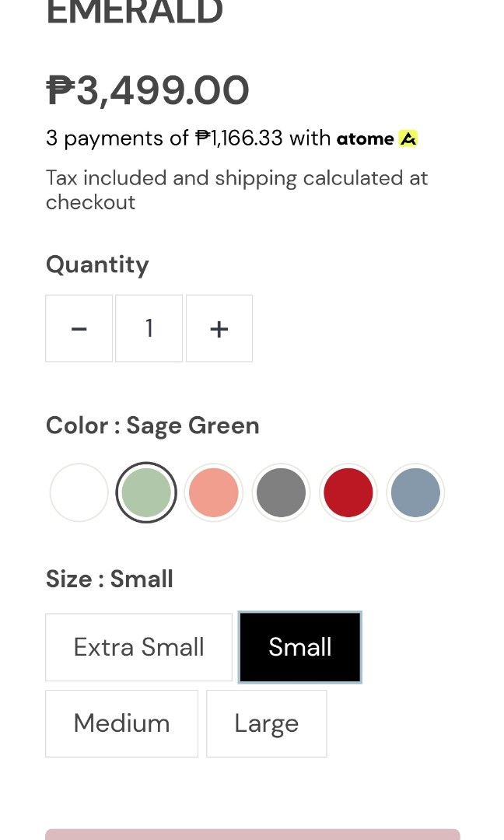The height and width of the screenshot is (840, 504).
Task: Click the ₱3,499.00 price text
Action: (148, 91)
